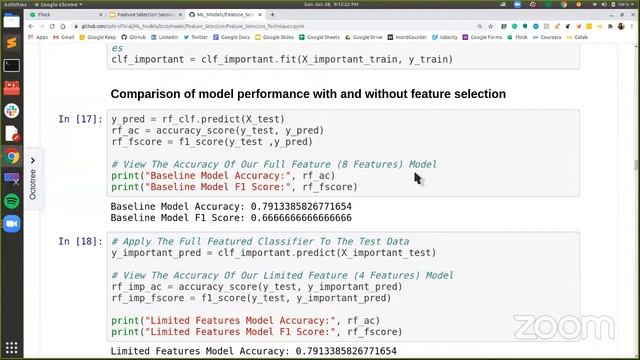This screenshot has height=360, width=640.
Task: Click the Comparison of model performance heading
Action: 308,94
